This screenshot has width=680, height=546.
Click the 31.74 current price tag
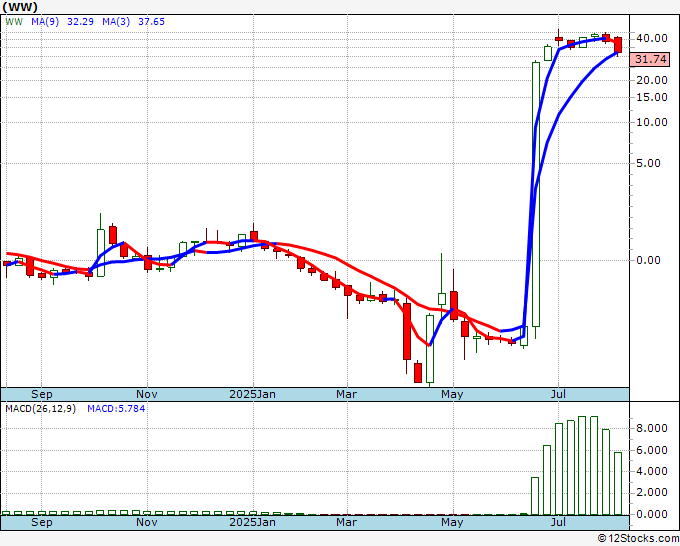(x=651, y=59)
